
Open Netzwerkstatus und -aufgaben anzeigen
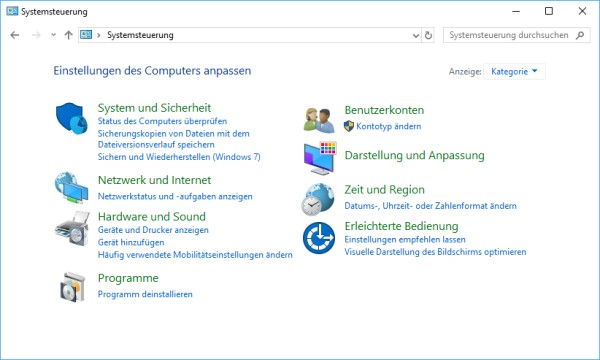[x=175, y=196]
